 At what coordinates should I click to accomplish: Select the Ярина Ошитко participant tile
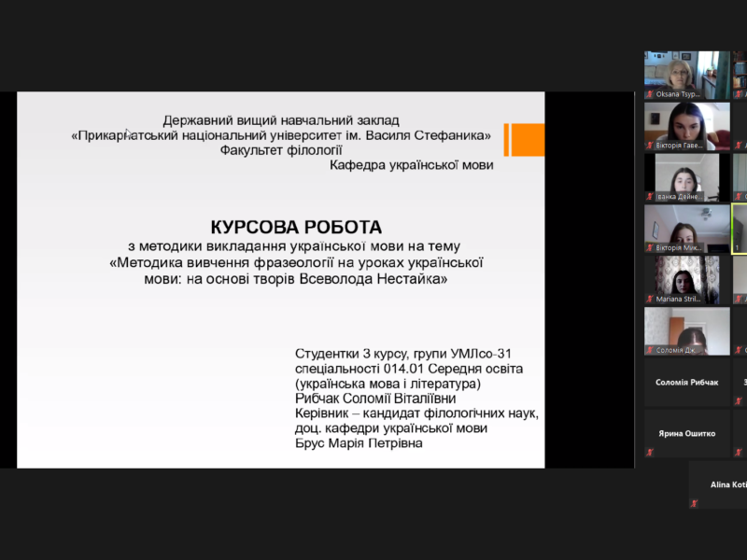point(686,433)
